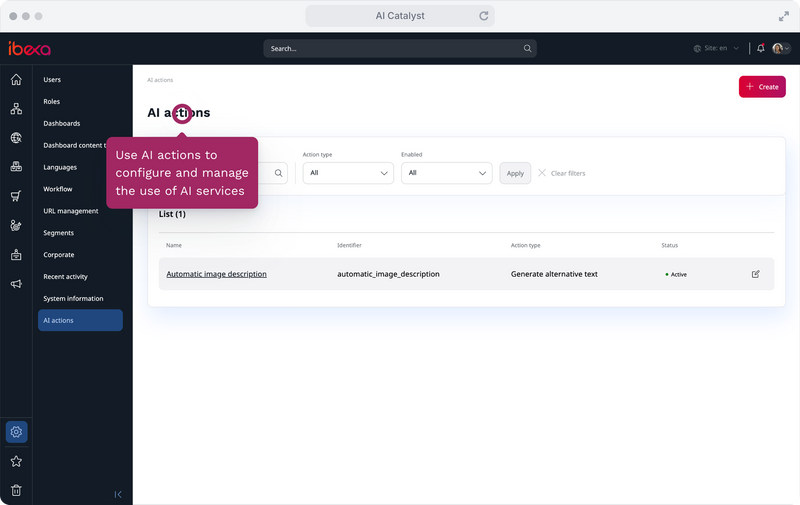Collapse the side menu with arrow icon
The height and width of the screenshot is (505, 800).
[x=118, y=494]
